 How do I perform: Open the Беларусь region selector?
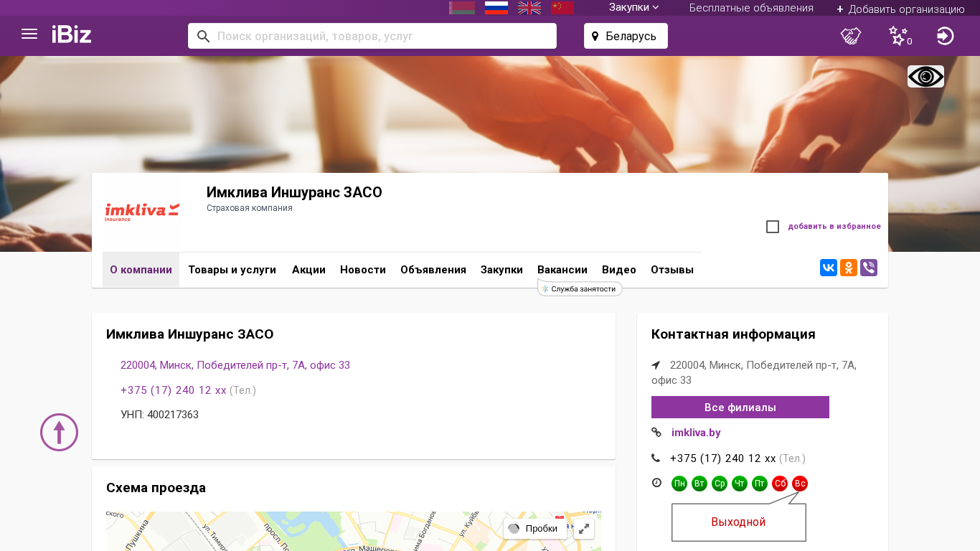coord(626,36)
